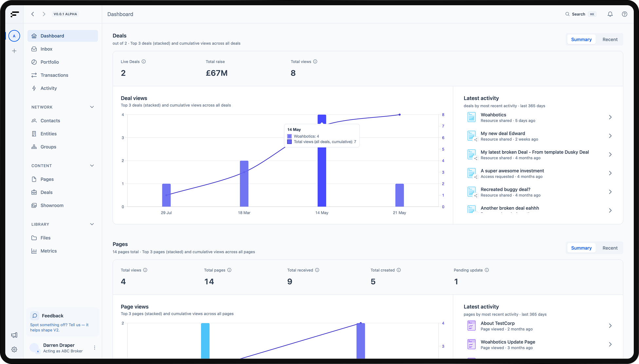This screenshot has height=364, width=639.
Task: Click the About TestCorp page icon
Action: pyautogui.click(x=471, y=326)
